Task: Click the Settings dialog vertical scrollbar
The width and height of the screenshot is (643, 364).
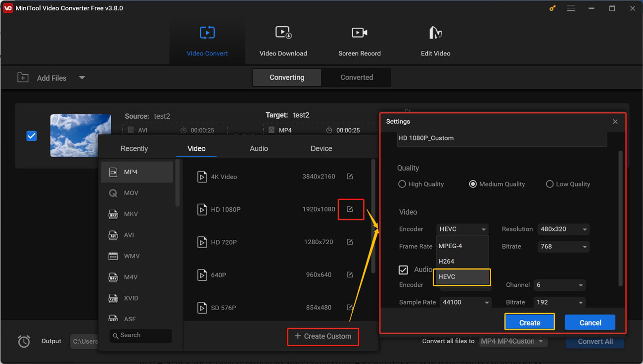Action: click(620, 218)
